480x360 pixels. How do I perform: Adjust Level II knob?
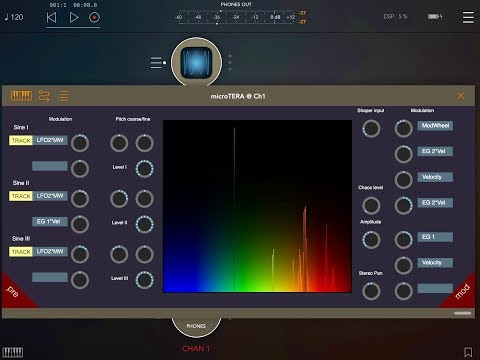144,224
